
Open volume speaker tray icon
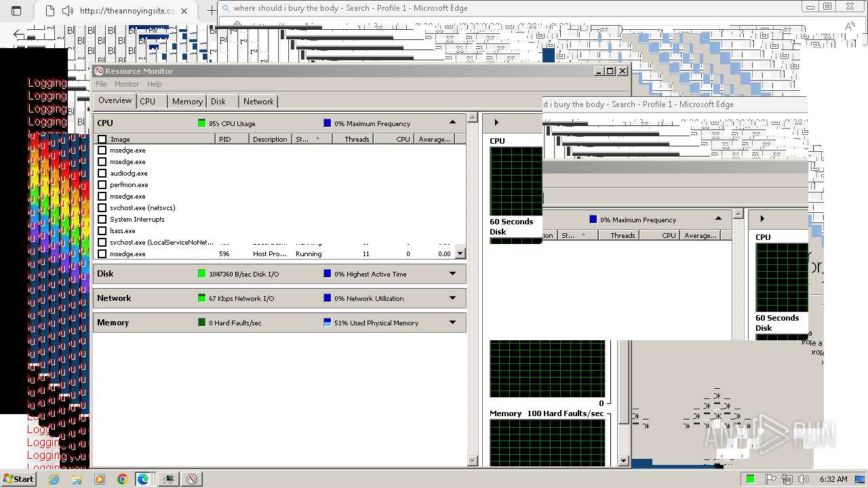(x=804, y=479)
